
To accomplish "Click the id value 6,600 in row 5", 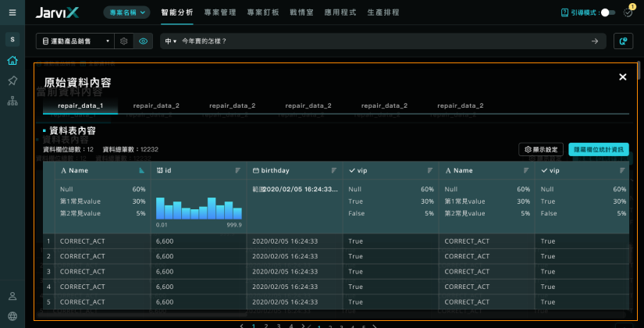I will click(164, 301).
